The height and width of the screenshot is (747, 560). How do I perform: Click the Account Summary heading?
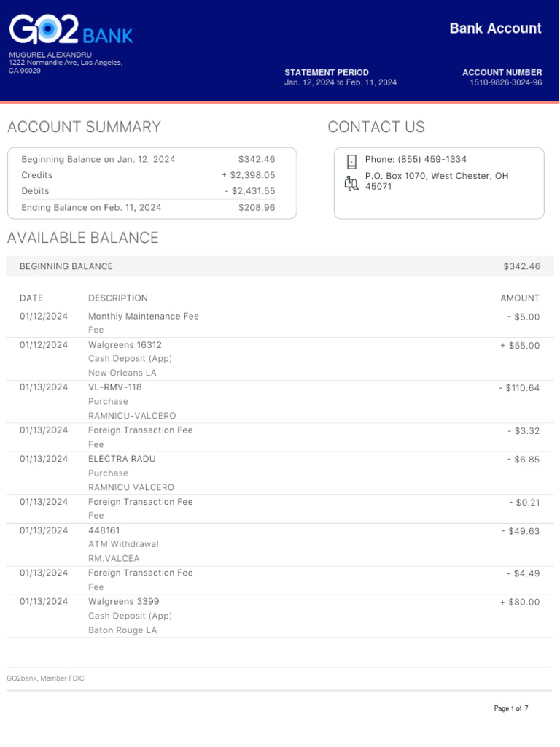[x=84, y=127]
